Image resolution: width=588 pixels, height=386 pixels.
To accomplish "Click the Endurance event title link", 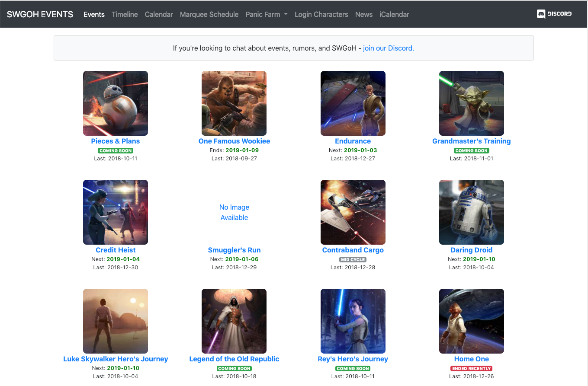I will (353, 141).
